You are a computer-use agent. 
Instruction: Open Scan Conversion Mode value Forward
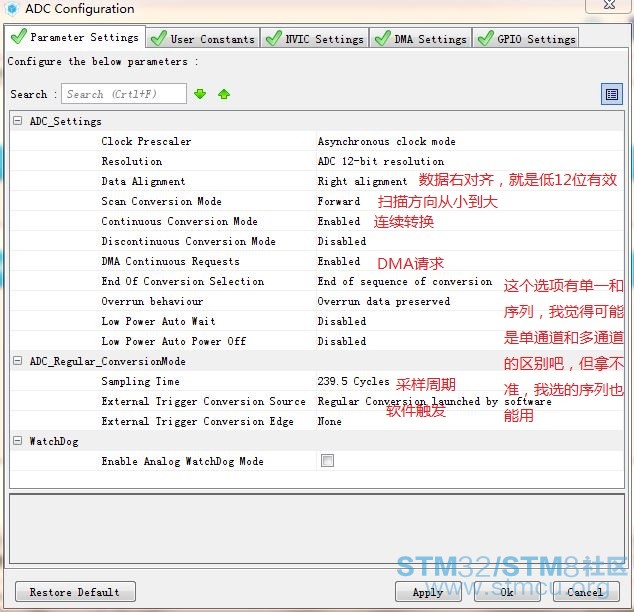tap(338, 201)
